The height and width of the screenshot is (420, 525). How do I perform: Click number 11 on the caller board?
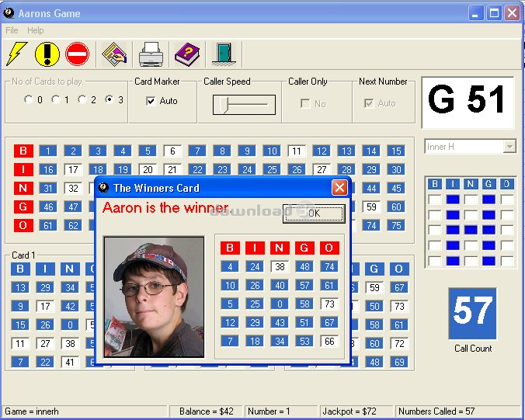(x=296, y=151)
